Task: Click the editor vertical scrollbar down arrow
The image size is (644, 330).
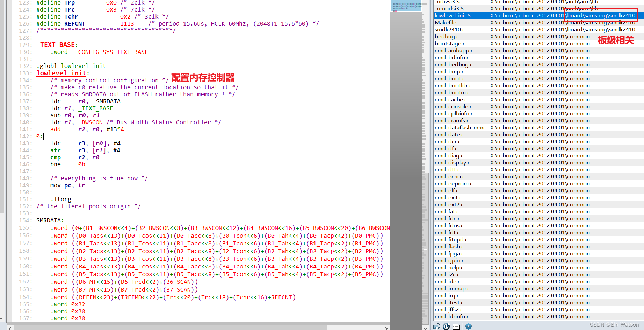Action: (425, 328)
